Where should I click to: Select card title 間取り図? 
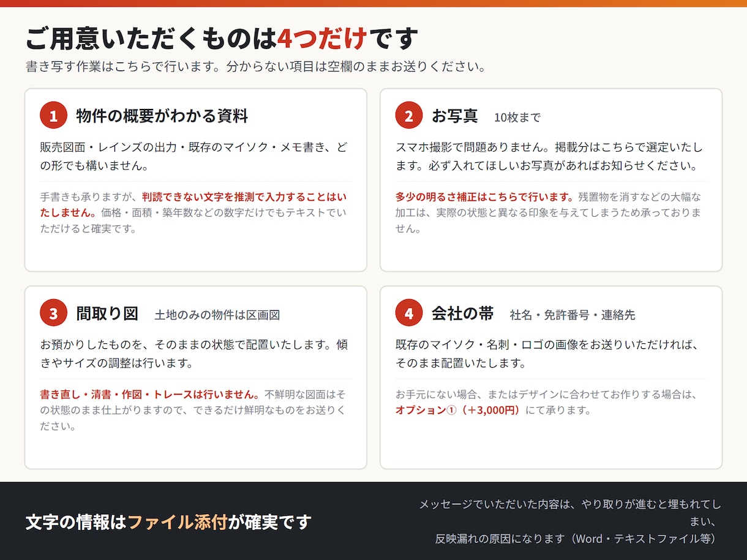click(x=107, y=313)
